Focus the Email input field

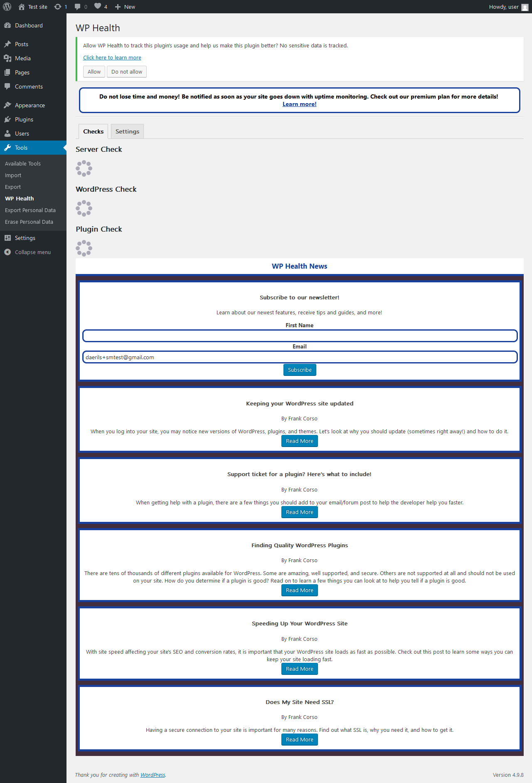click(300, 357)
